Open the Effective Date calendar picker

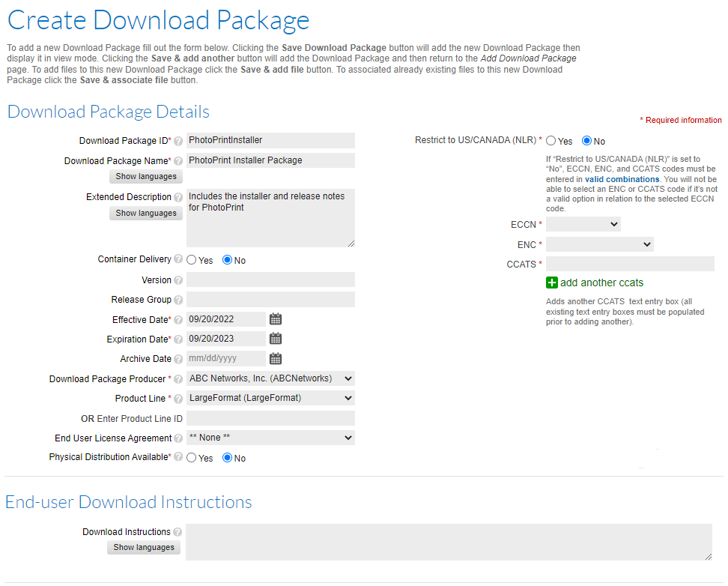(x=276, y=319)
